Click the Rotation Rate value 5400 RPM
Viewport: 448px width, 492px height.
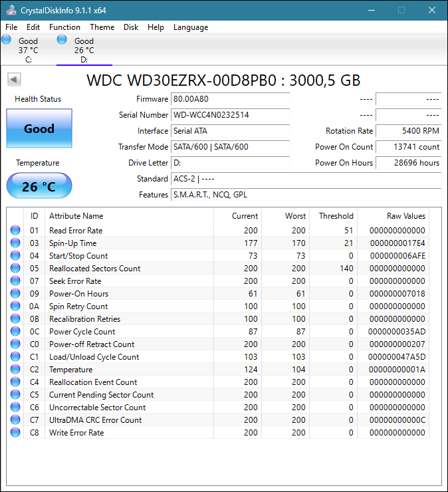tap(409, 131)
